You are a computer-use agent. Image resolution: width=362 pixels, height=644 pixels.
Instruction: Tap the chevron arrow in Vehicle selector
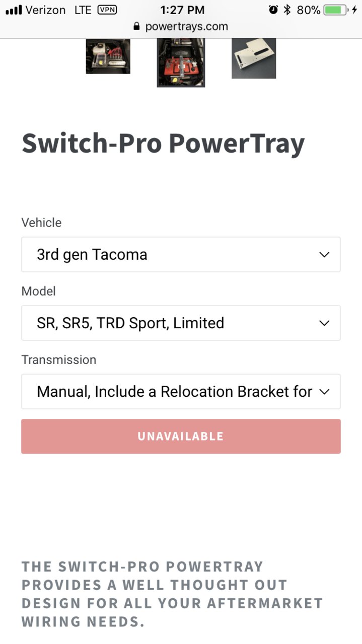(x=324, y=255)
